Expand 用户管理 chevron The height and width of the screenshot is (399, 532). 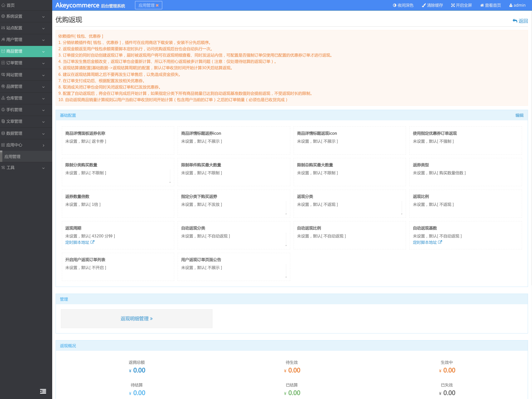pos(43,40)
